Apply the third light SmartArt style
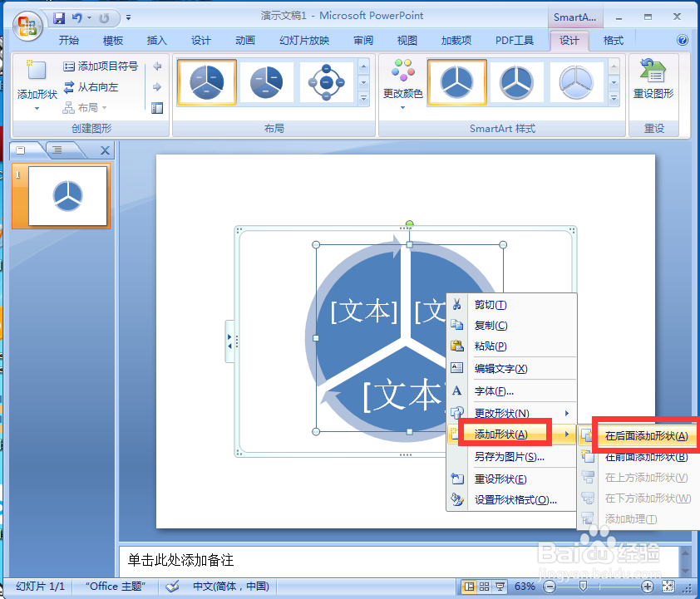The image size is (700, 599). point(576,82)
